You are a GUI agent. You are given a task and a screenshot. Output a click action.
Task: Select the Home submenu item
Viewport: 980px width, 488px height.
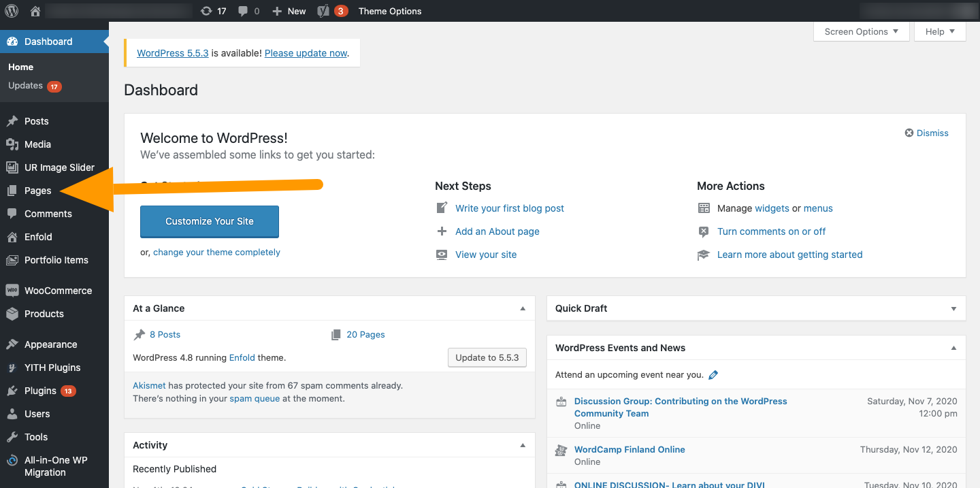click(x=20, y=67)
